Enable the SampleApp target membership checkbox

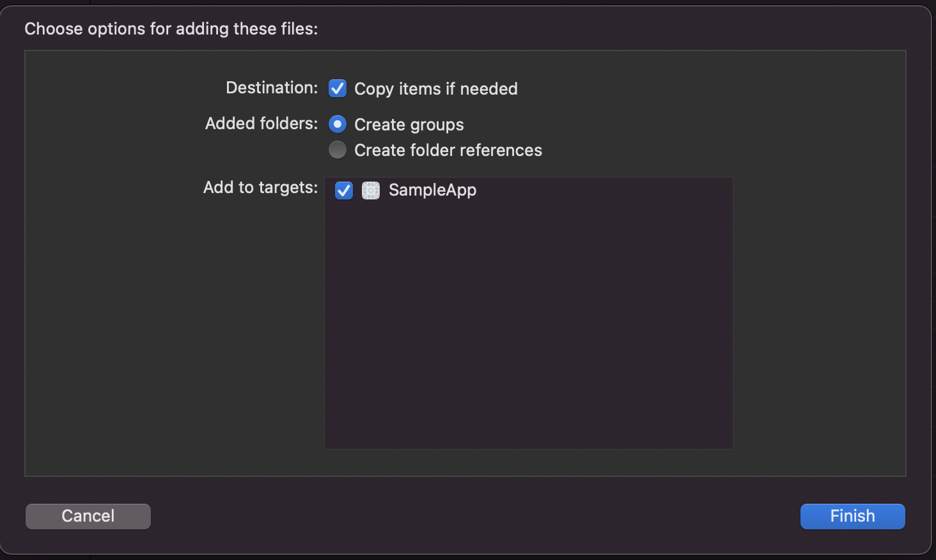[343, 191]
